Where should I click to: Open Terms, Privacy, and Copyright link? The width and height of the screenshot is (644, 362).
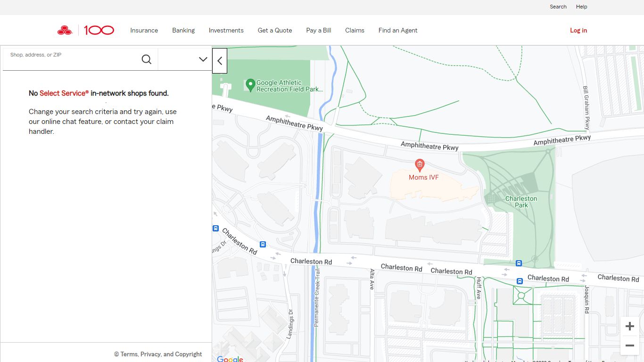(x=158, y=354)
